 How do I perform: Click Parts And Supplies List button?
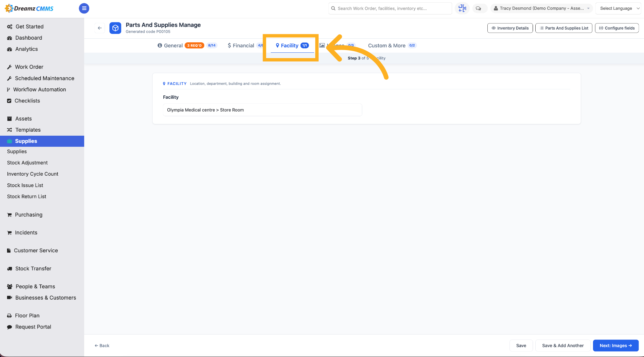coord(563,28)
